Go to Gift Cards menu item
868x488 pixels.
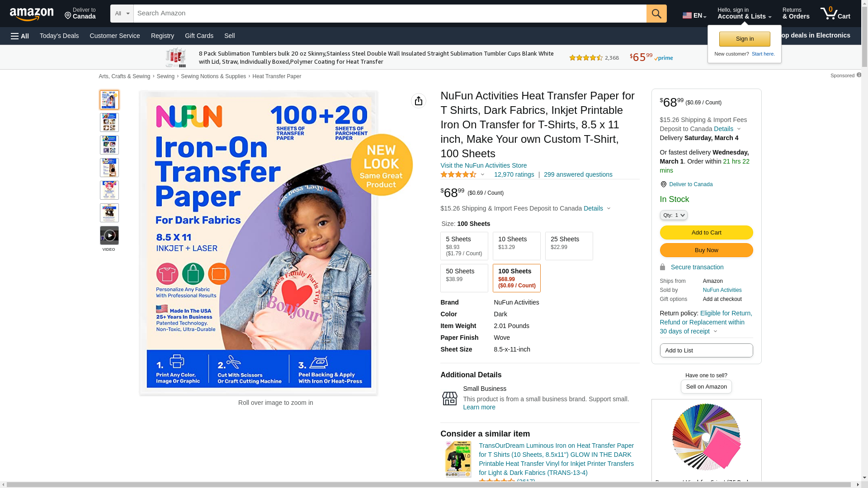point(199,36)
